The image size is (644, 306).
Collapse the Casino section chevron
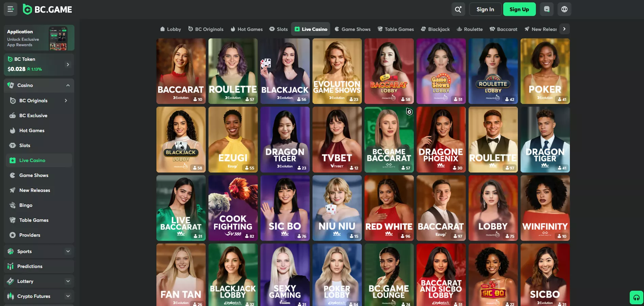click(68, 85)
